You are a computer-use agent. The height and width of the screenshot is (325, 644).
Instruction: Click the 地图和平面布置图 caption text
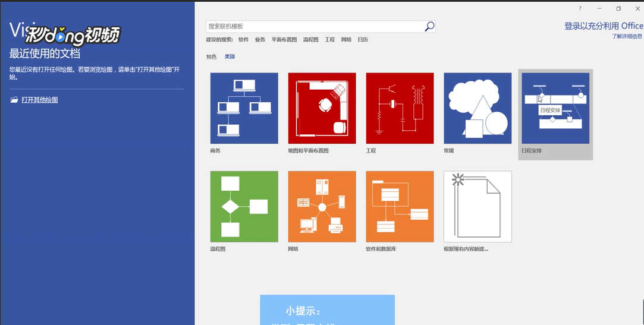click(309, 150)
